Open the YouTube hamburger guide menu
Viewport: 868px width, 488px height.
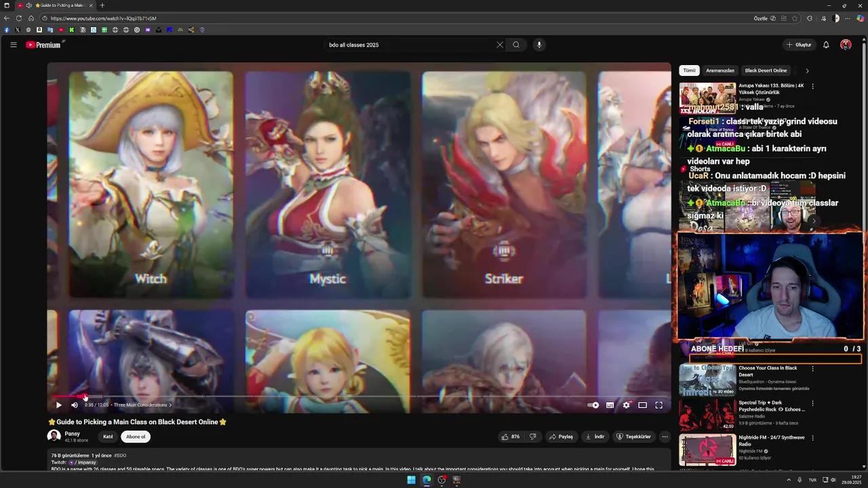click(13, 45)
